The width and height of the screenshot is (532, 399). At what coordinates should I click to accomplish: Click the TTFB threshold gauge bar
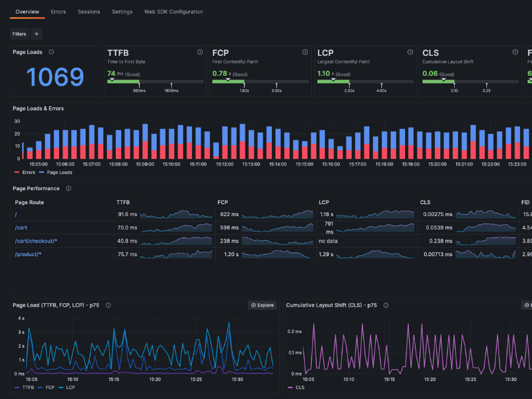156,81
